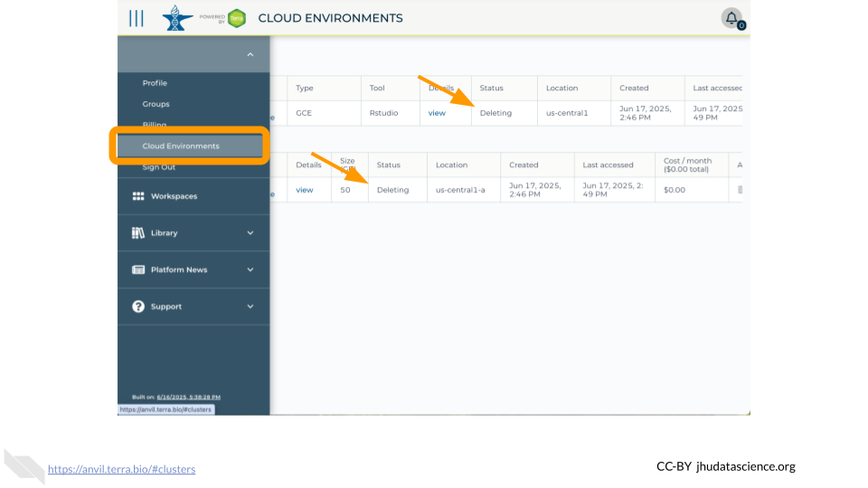Click Created header in environments table
This screenshot has height=488, width=868.
coord(634,88)
